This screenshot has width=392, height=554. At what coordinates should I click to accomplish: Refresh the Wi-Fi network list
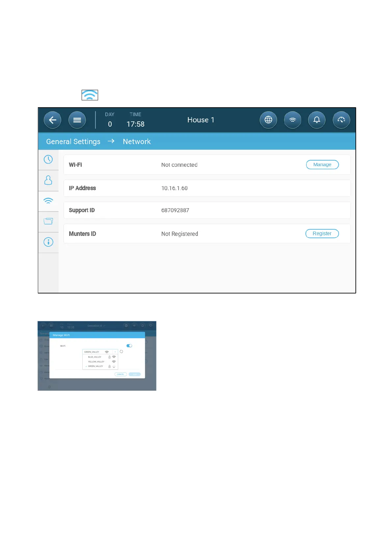pos(121,352)
